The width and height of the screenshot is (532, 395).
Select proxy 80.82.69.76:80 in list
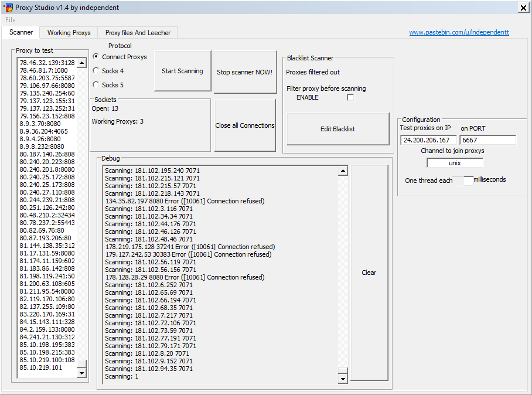tap(42, 230)
